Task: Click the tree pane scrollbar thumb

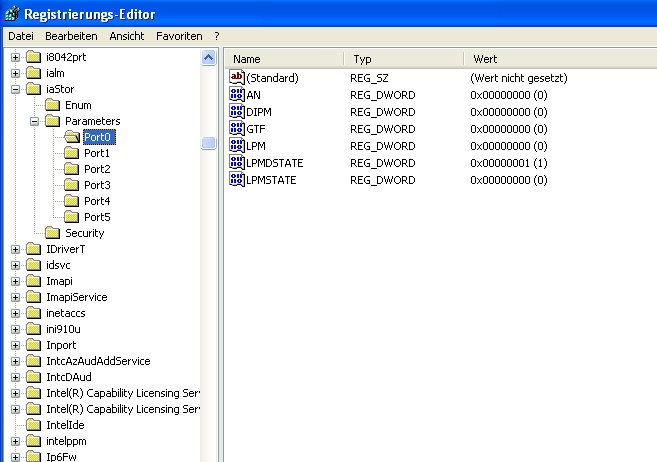Action: (209, 143)
